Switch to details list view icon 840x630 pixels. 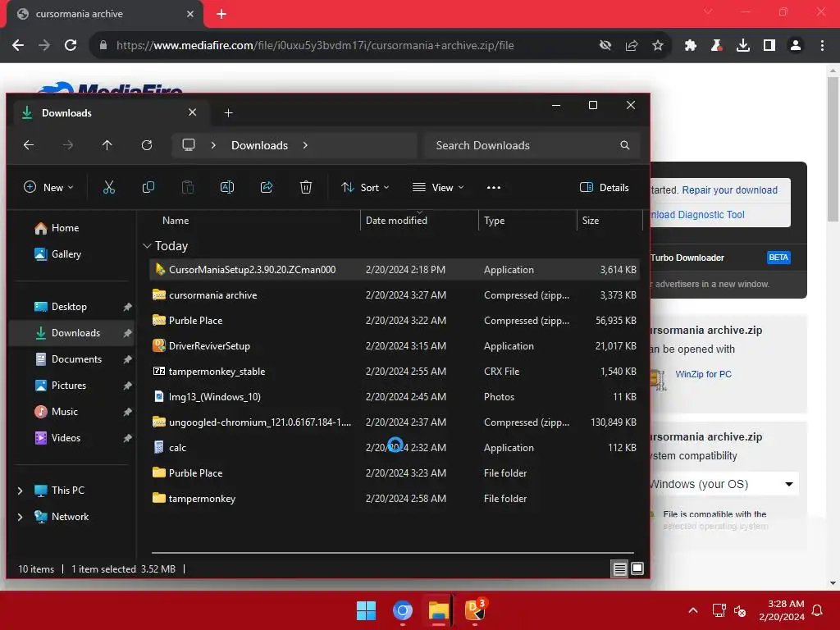click(620, 569)
